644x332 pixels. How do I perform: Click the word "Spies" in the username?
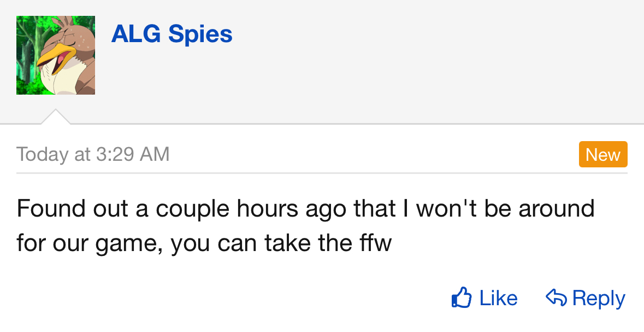[x=200, y=34]
